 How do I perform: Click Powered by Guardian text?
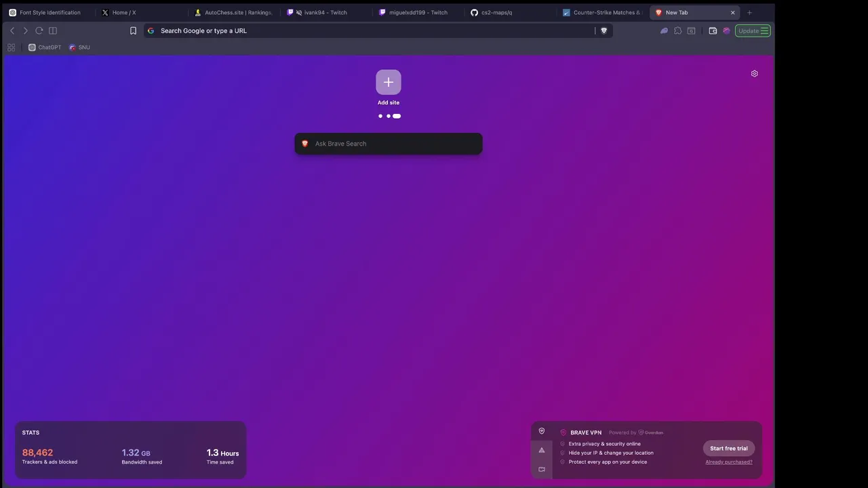[x=636, y=432]
